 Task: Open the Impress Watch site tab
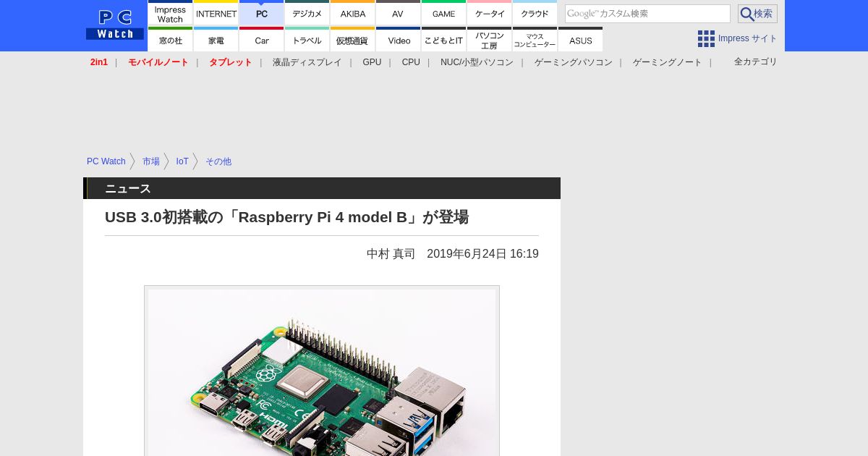pos(170,12)
